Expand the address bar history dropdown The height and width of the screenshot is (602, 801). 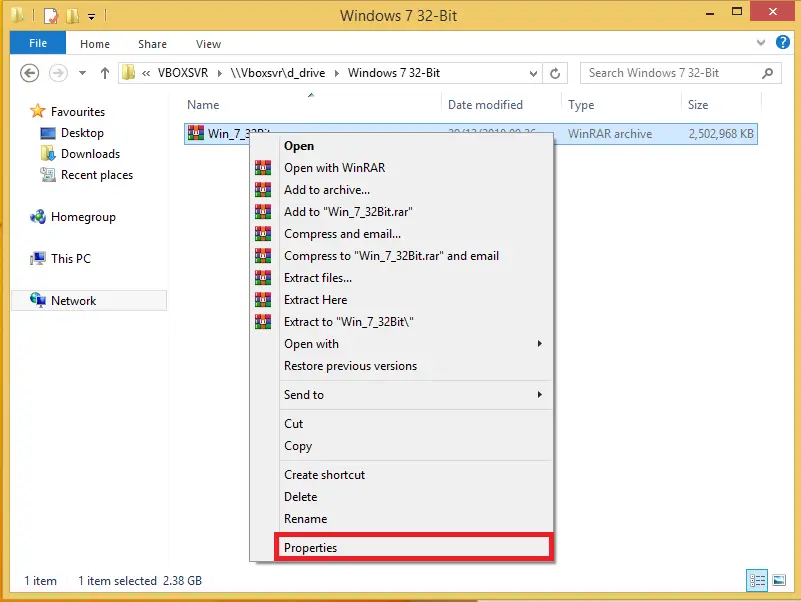(x=533, y=73)
